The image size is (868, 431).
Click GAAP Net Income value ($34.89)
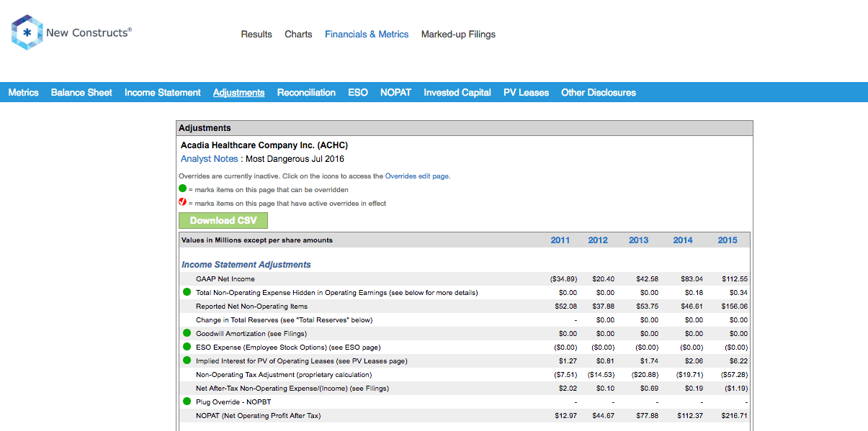[563, 278]
